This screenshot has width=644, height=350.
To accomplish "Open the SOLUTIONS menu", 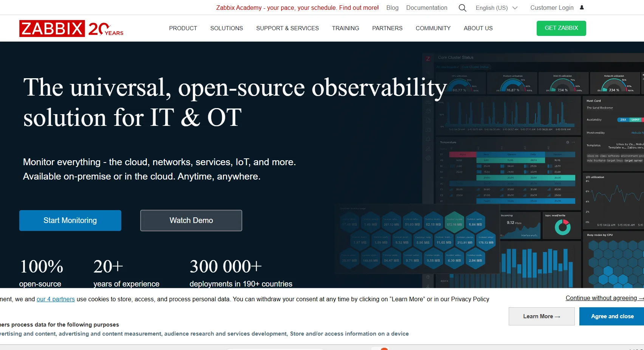I will coord(226,28).
